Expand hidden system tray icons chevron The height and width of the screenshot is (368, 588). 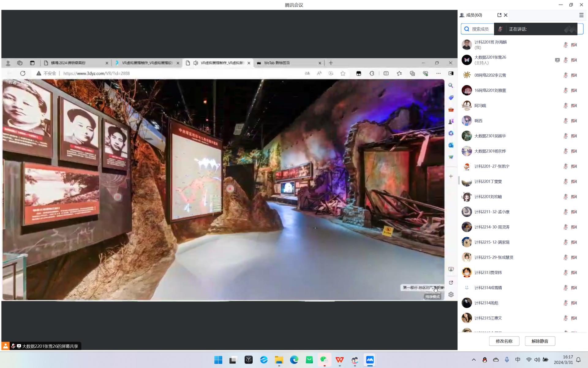point(473,360)
